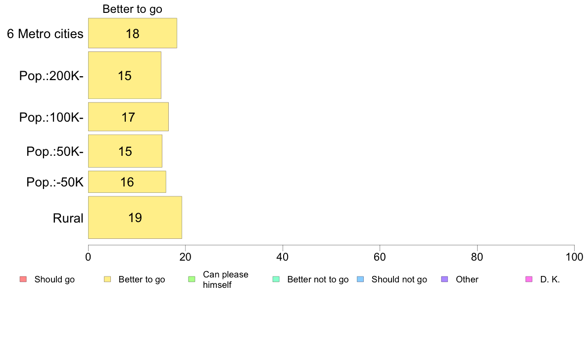This screenshot has height=364, width=588.
Task: Click the green Can please himself swatch
Action: tap(192, 279)
